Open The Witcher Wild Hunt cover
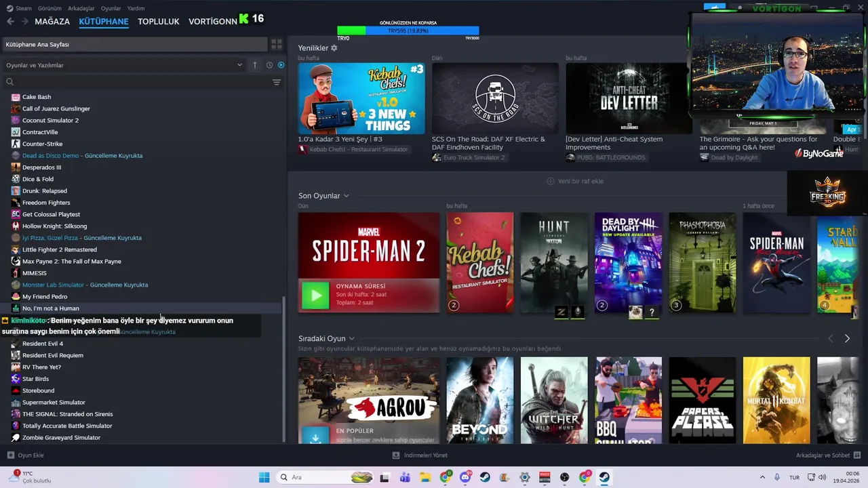The width and height of the screenshot is (868, 488). point(554,400)
